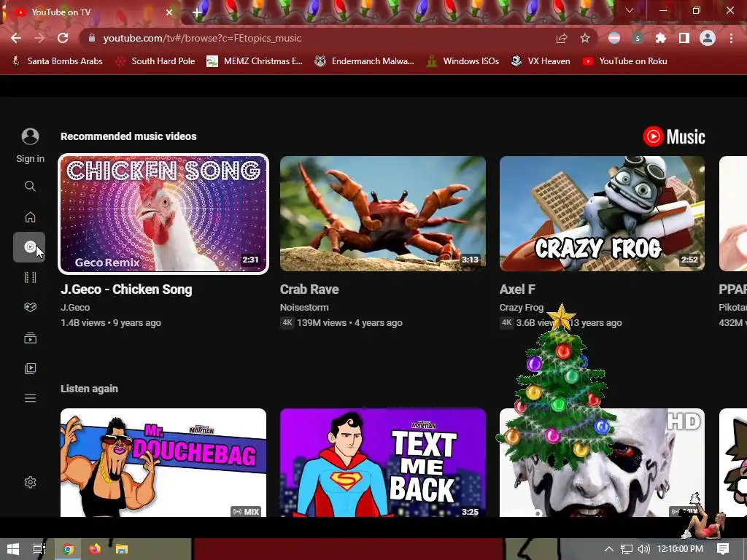Viewport: 747px width, 560px height.
Task: Reload the page with refresh icon
Action: click(63, 38)
